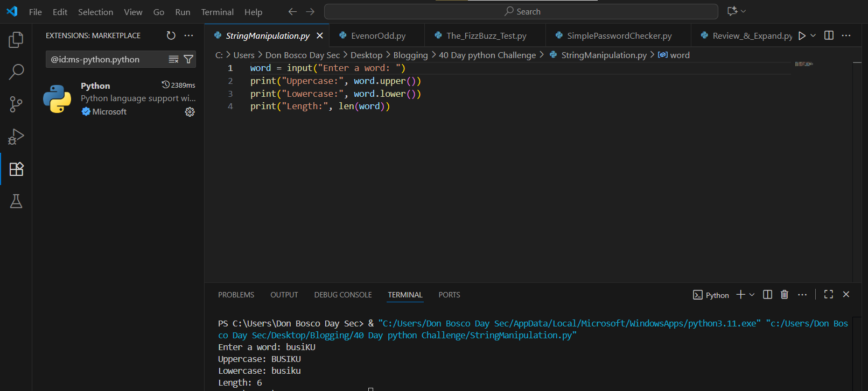This screenshot has width=868, height=391.
Task: Refresh the extensions marketplace list
Action: click(171, 35)
